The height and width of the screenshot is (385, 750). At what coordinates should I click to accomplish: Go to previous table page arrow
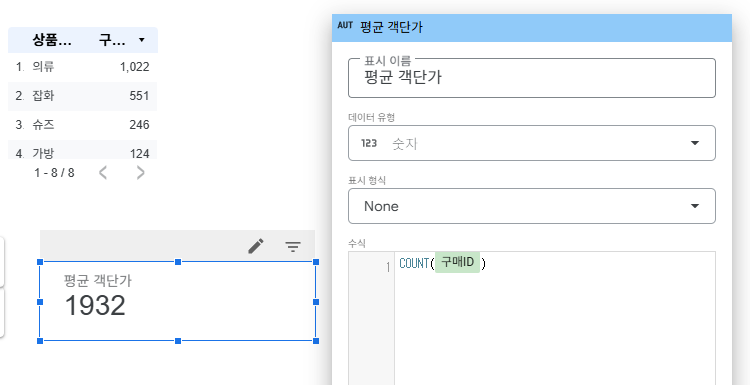(x=103, y=173)
